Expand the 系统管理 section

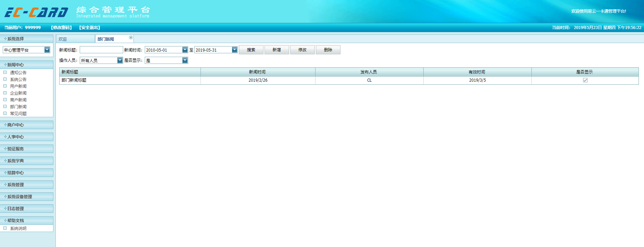(x=27, y=184)
